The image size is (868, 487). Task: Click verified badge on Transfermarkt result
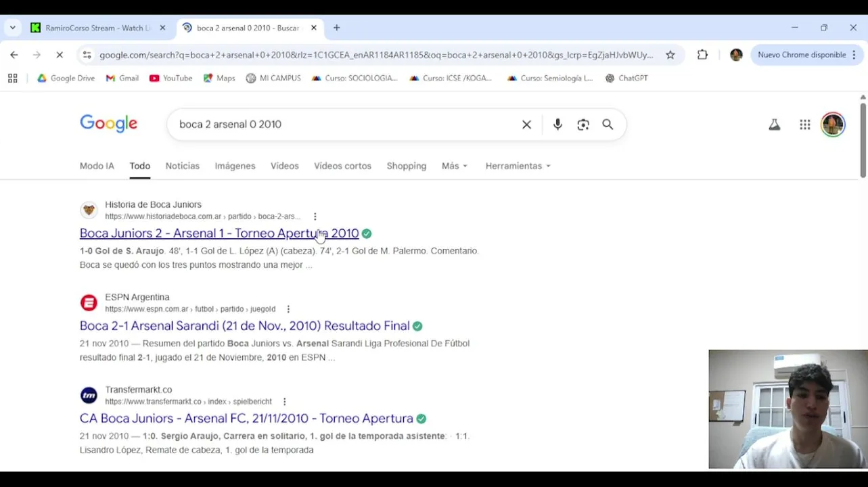(421, 419)
